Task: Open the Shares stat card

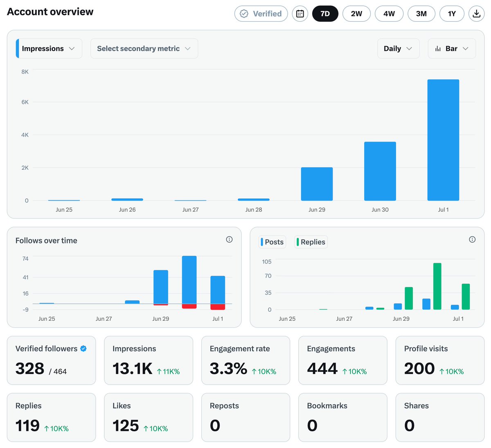Action: click(x=440, y=417)
